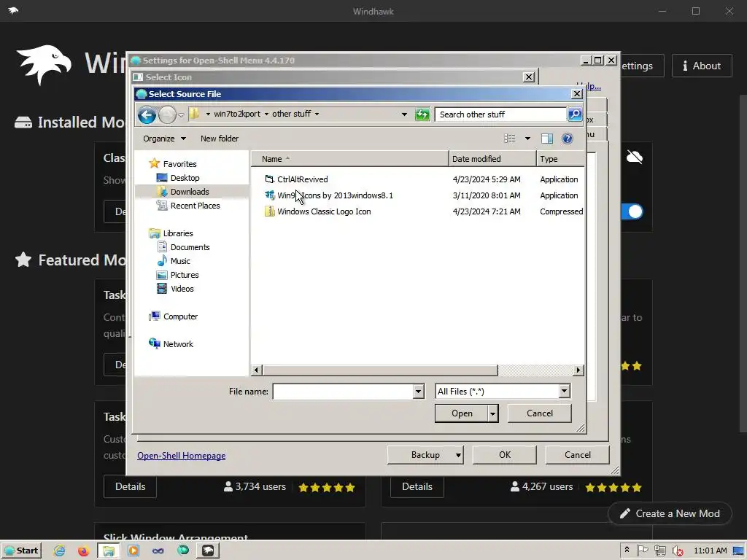Toggle the mod enable switch in Windhawk

click(x=633, y=211)
